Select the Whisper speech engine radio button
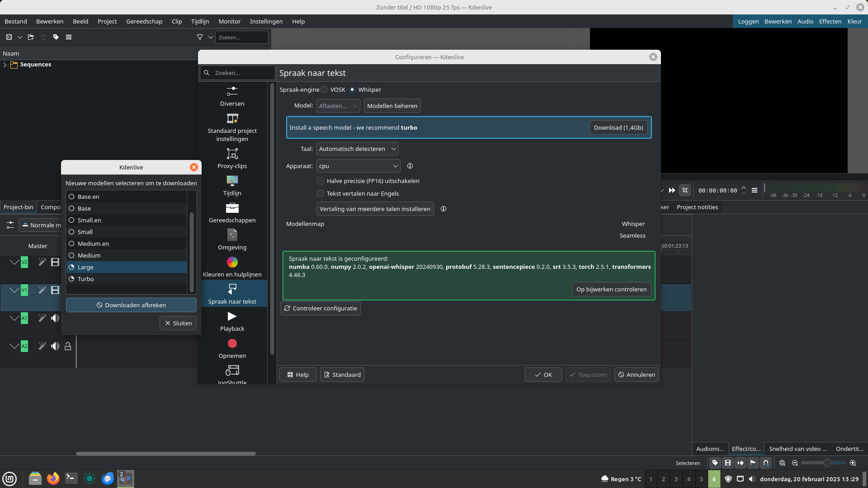 coord(352,89)
